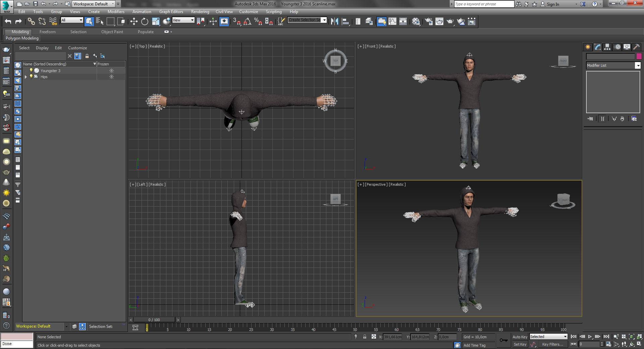
Task: Open the Rendered Frame Window icon
Action: tap(439, 21)
